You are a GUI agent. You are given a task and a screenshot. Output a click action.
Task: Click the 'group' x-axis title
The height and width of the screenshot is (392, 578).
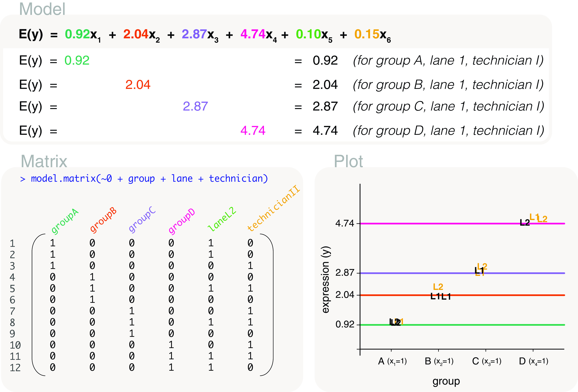pyautogui.click(x=446, y=381)
